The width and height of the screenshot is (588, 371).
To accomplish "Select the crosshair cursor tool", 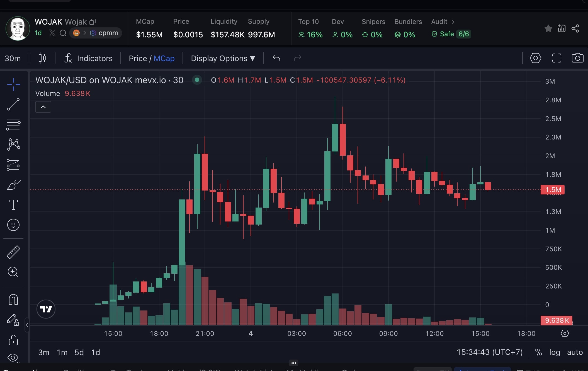I will (13, 84).
